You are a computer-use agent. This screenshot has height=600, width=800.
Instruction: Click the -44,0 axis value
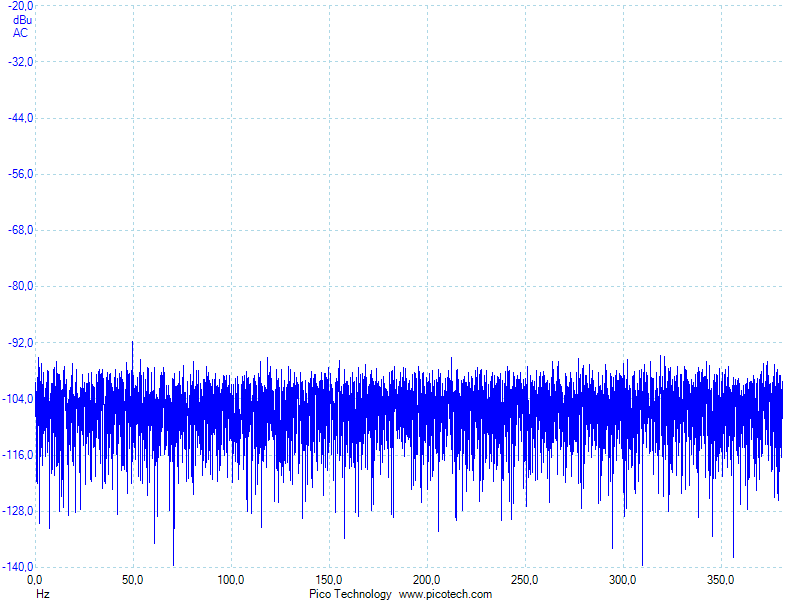pos(20,118)
